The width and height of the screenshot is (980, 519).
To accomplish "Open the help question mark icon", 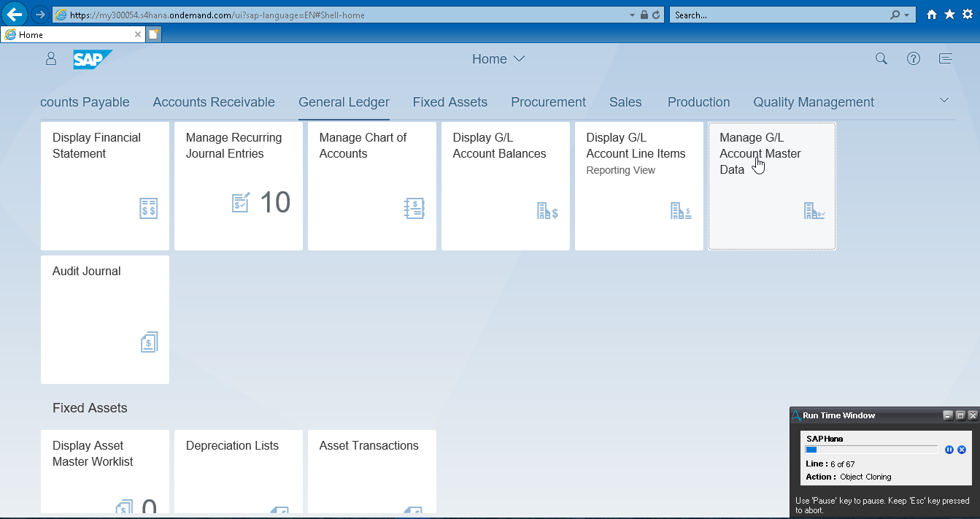I will coord(913,59).
